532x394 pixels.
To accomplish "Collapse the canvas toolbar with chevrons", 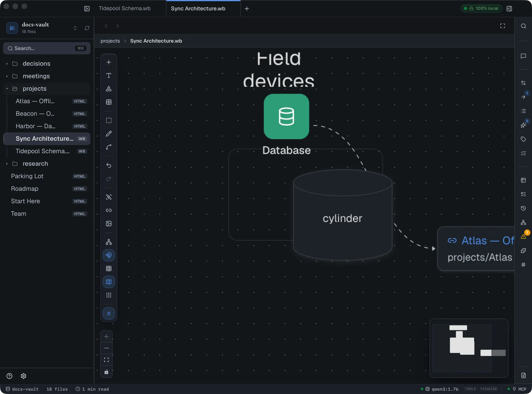I will click(109, 314).
